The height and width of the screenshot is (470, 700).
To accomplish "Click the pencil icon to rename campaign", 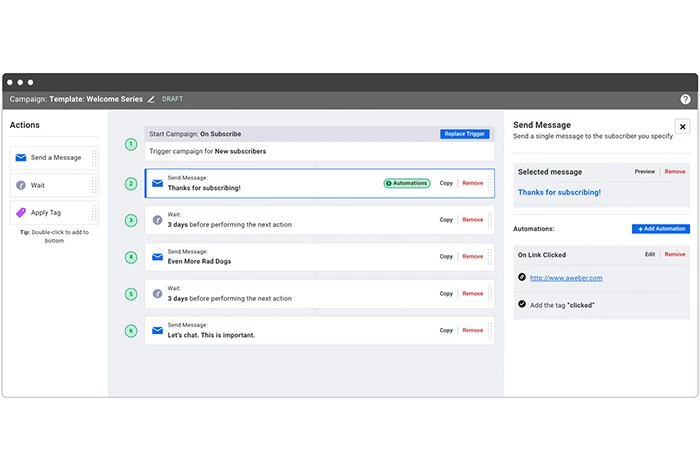I will click(152, 100).
